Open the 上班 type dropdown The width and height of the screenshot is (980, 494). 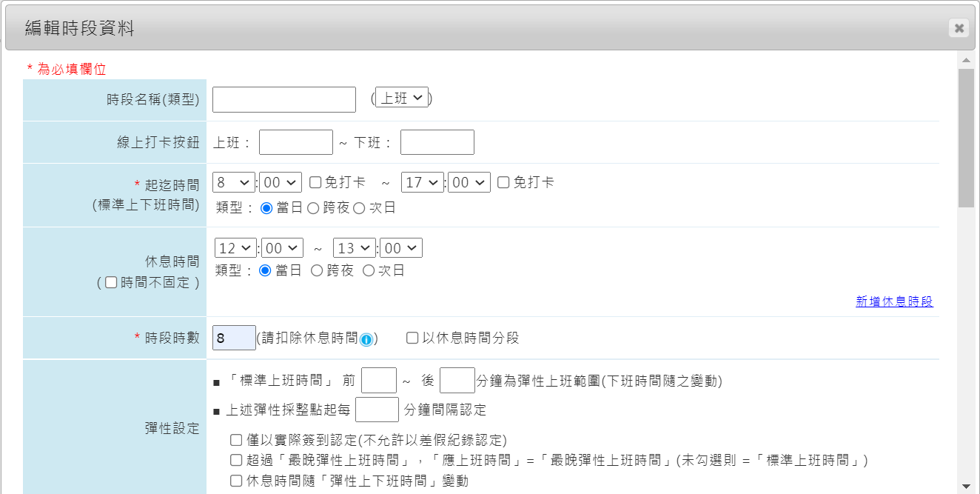click(402, 98)
